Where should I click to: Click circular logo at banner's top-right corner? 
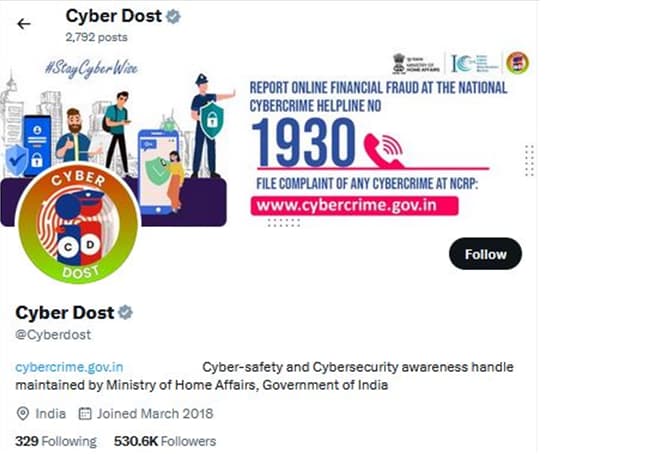(518, 64)
